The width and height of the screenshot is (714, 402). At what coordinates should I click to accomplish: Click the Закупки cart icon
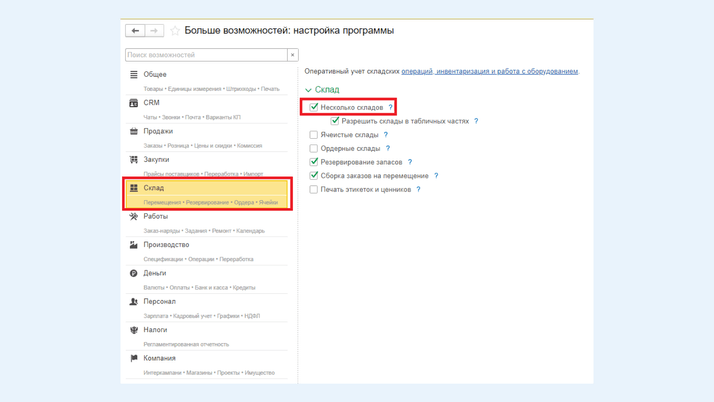[x=134, y=160]
